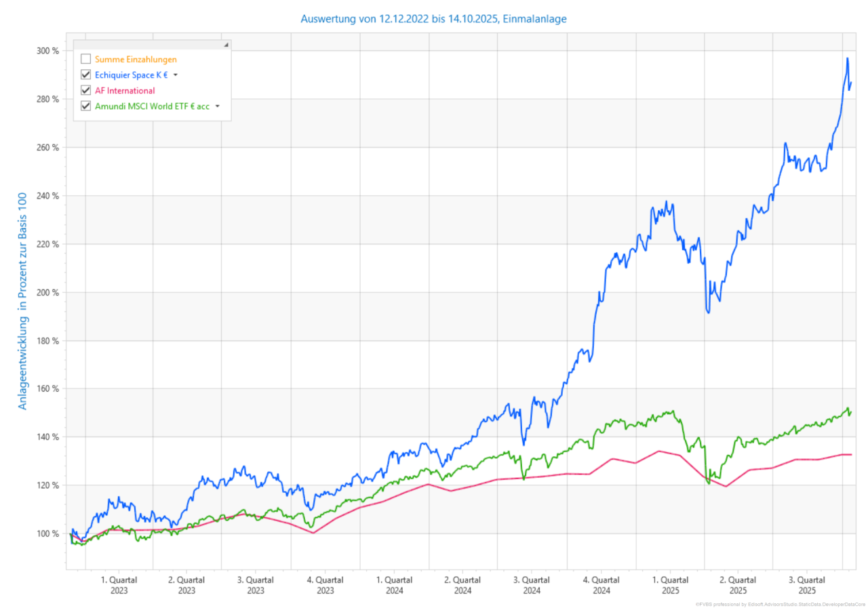Click the 300 % y-axis label

47,51
